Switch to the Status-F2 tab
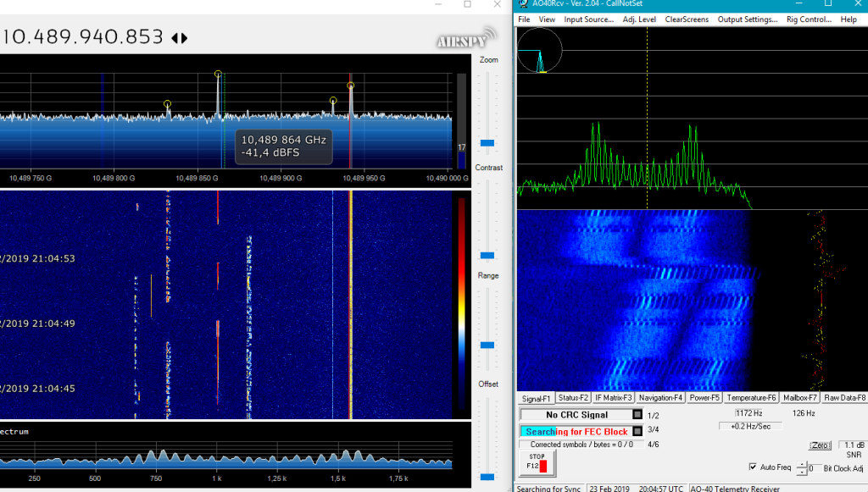 [x=573, y=397]
